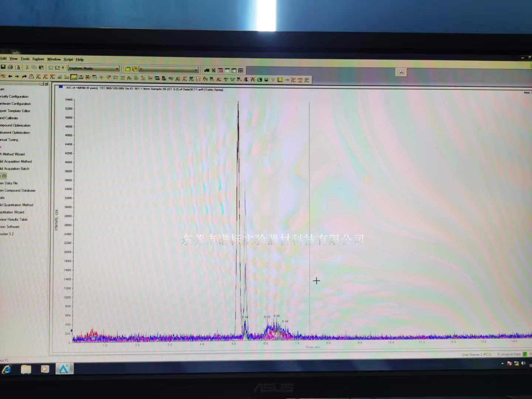Viewport: 532px width, 399px height.
Task: Click the Undo arrow icon
Action: (x=51, y=68)
